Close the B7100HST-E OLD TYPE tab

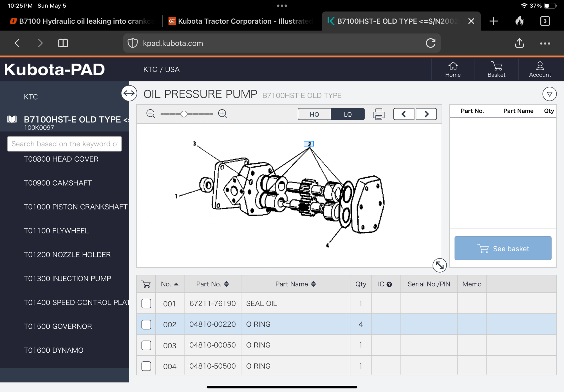[471, 21]
